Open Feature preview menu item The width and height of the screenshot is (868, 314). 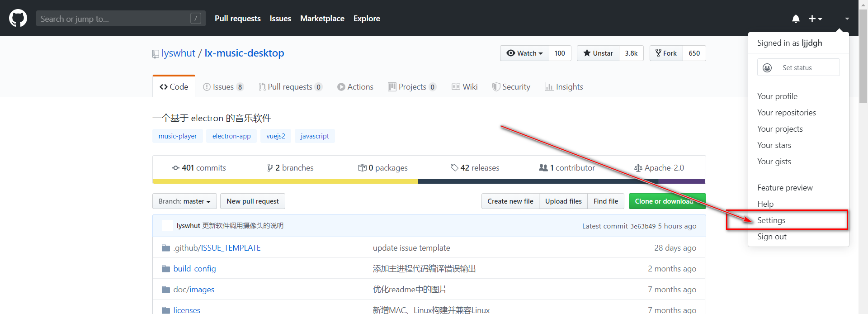[798, 188]
